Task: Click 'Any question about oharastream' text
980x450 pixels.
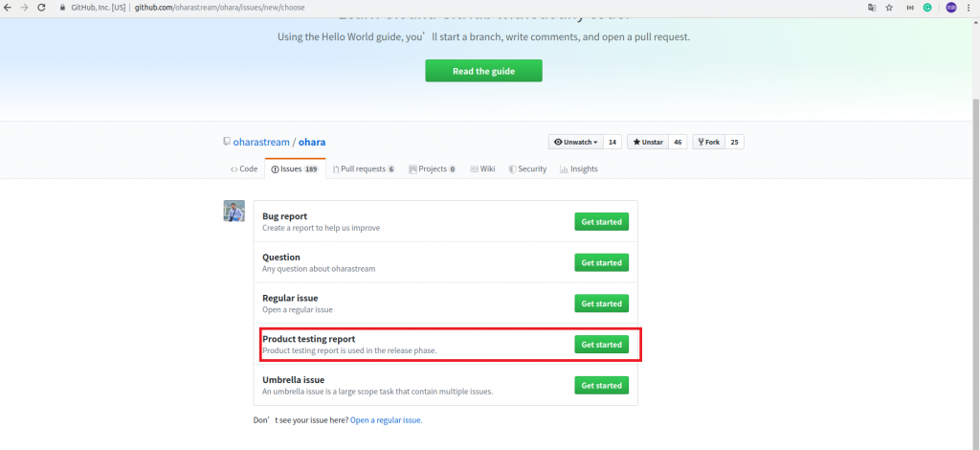Action: pyautogui.click(x=319, y=269)
